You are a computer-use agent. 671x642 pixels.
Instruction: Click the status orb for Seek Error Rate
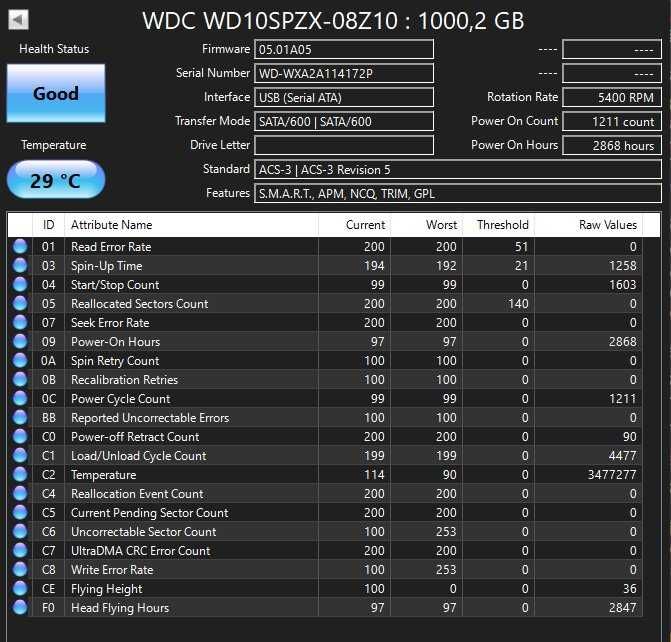[20, 322]
